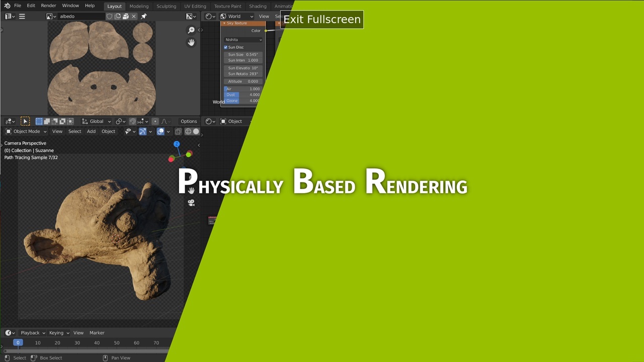
Task: Enable fake user shield for albedo image
Action: pyautogui.click(x=109, y=17)
